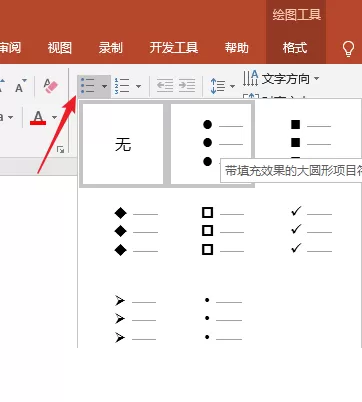Click the lightbulb Tell Me icon
The height and width of the screenshot is (402, 362).
click(x=348, y=49)
